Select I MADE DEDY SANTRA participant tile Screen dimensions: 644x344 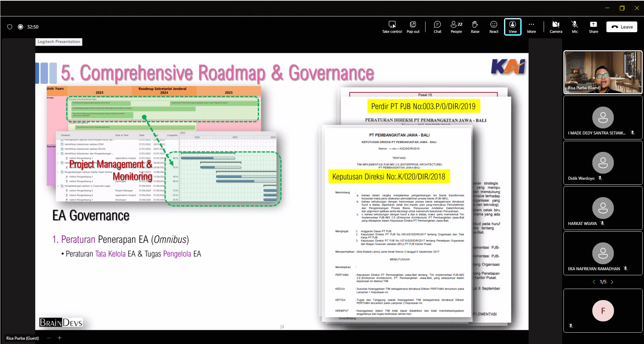pyautogui.click(x=603, y=117)
